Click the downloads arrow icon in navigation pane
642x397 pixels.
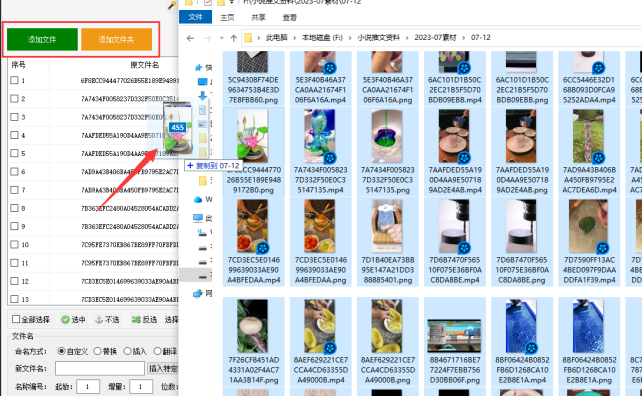pyautogui.click(x=202, y=96)
